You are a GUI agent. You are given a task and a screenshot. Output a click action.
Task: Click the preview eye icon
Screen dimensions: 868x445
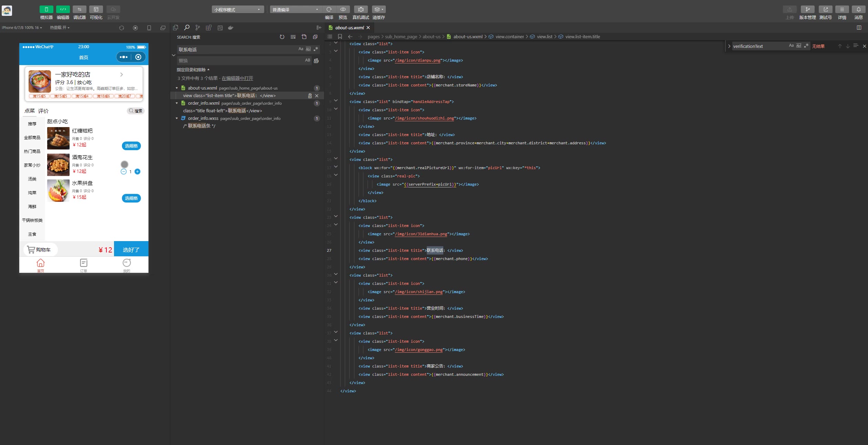(343, 9)
